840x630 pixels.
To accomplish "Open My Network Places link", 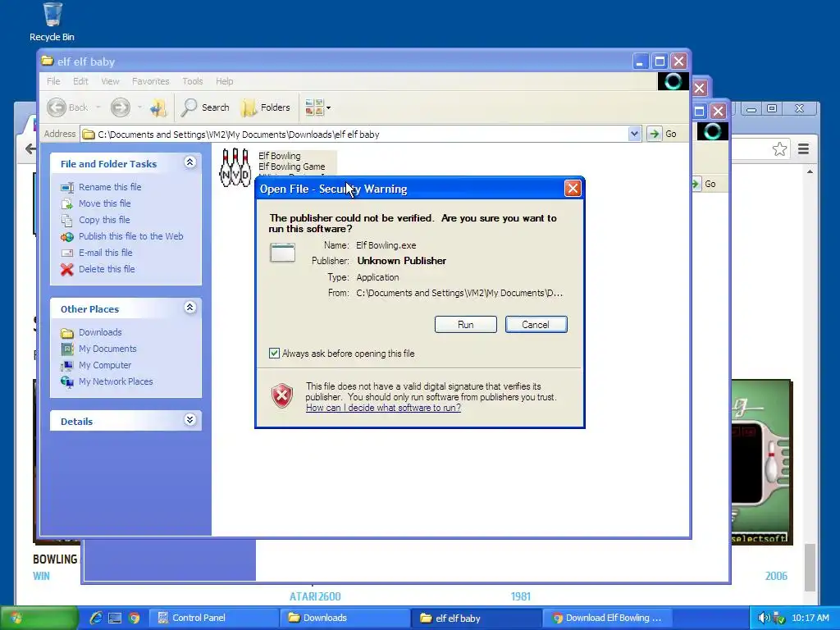I will click(116, 382).
